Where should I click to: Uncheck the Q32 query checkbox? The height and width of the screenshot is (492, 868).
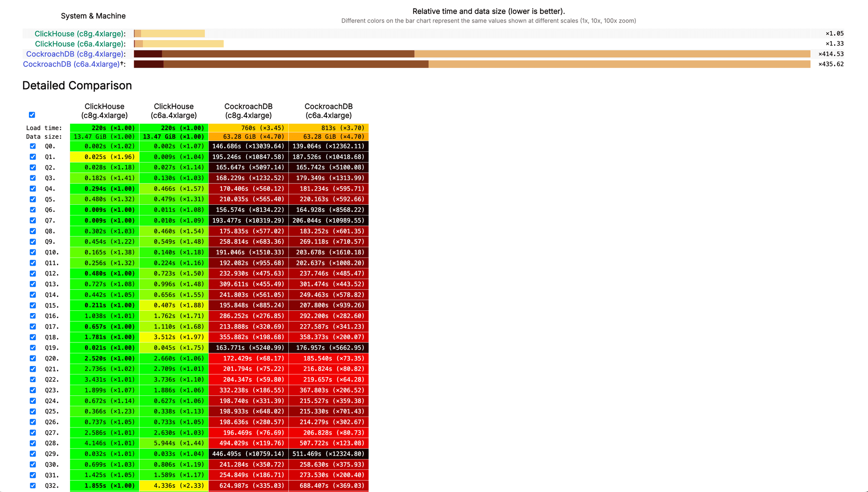[x=33, y=486]
